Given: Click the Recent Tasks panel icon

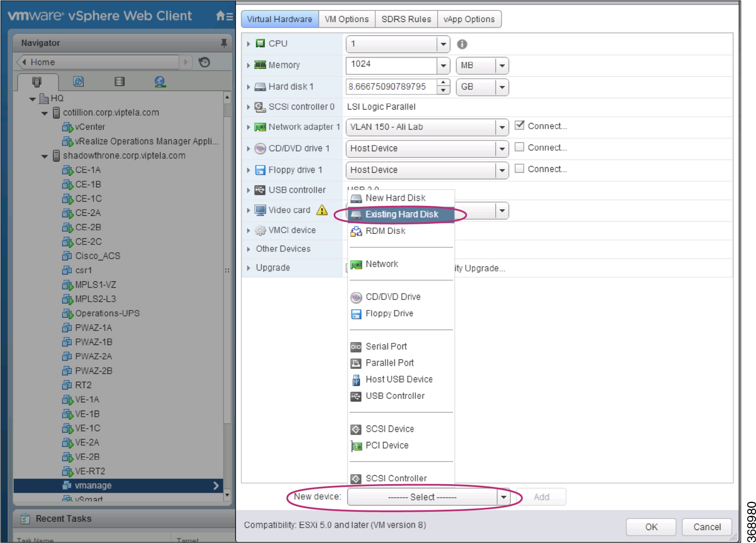Looking at the screenshot, I should [x=25, y=519].
